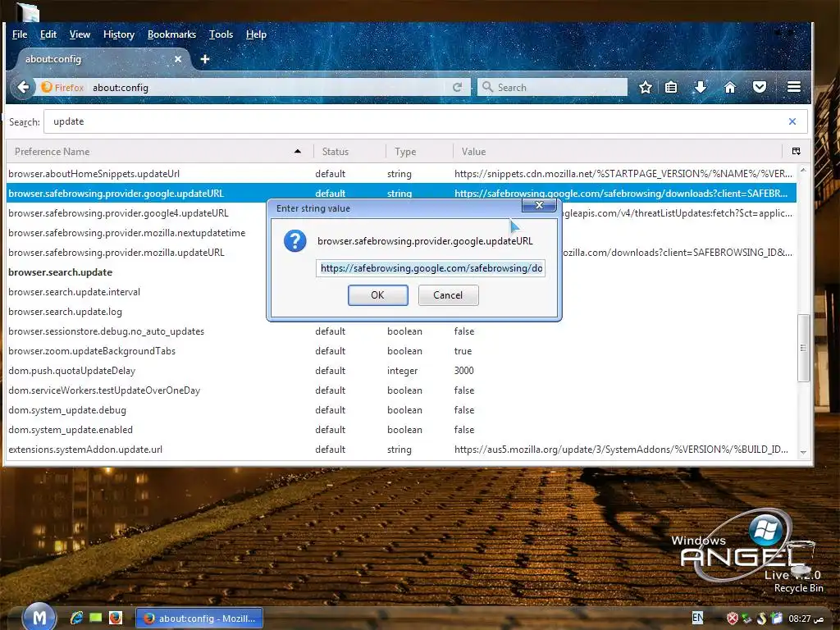
Task: Click the vertical scrollbar thumb of preference list
Action: click(803, 348)
